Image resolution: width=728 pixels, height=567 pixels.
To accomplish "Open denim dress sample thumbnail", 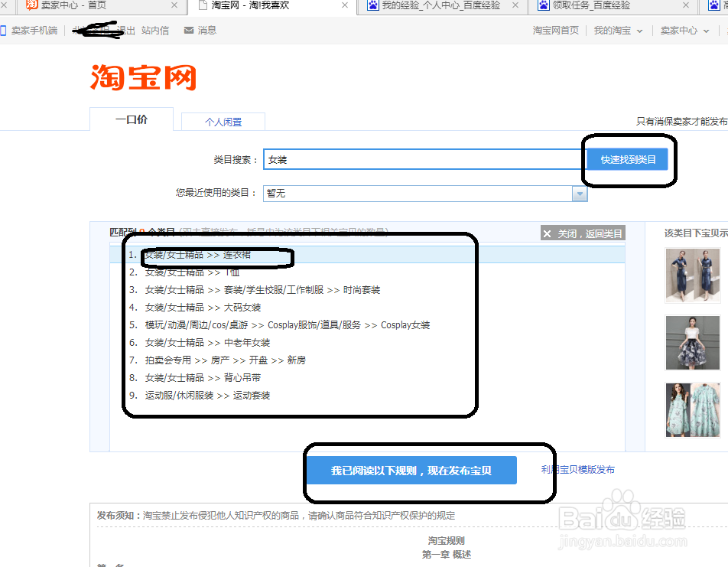I will tap(692, 275).
